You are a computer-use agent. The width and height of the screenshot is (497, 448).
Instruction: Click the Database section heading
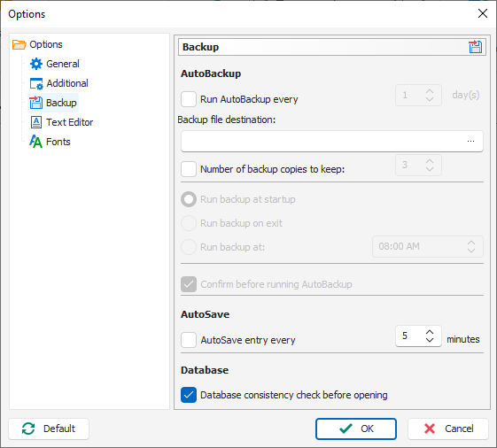(205, 370)
